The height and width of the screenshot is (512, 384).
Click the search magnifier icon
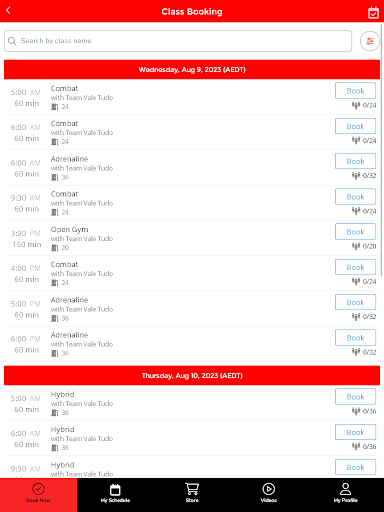tap(12, 41)
